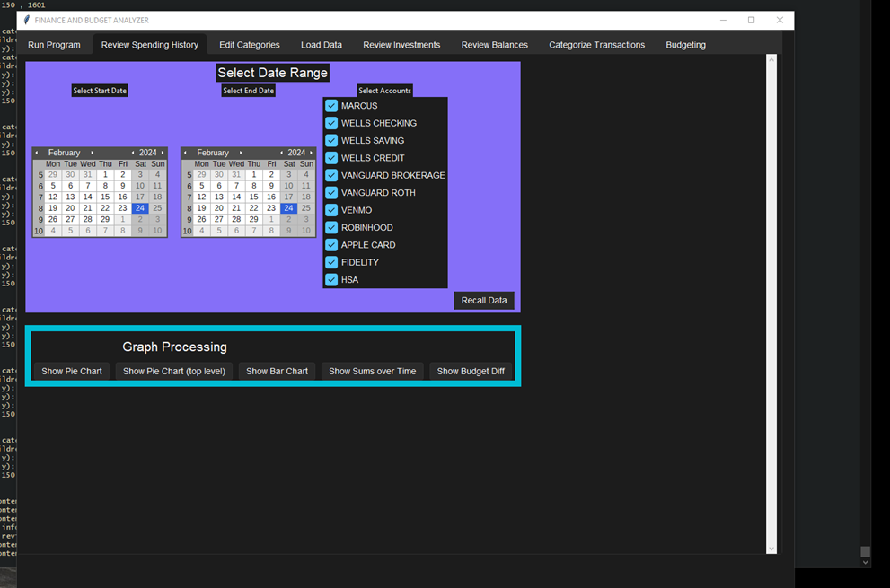Go to next month in end date calendar
This screenshot has width=890, height=588.
(x=241, y=153)
